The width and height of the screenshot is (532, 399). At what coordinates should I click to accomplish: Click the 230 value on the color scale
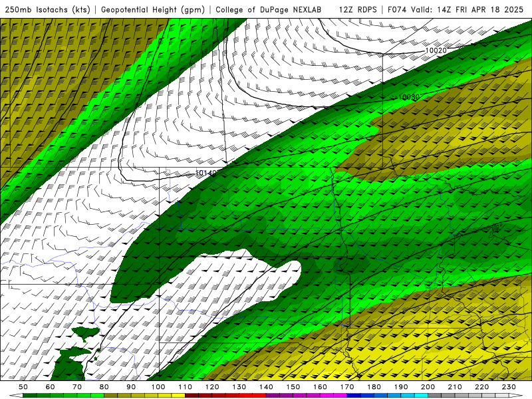[509, 387]
